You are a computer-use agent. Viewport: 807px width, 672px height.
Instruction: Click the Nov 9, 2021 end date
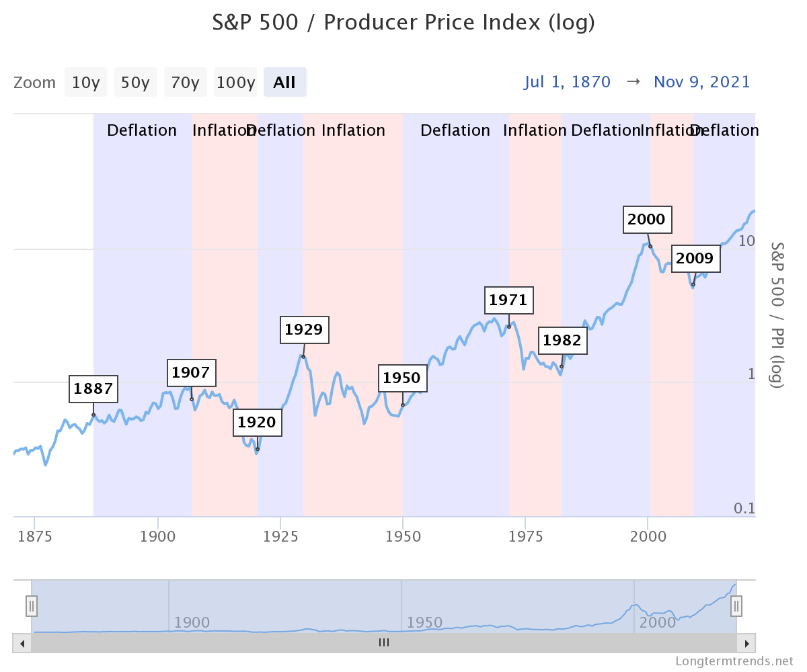click(x=702, y=82)
